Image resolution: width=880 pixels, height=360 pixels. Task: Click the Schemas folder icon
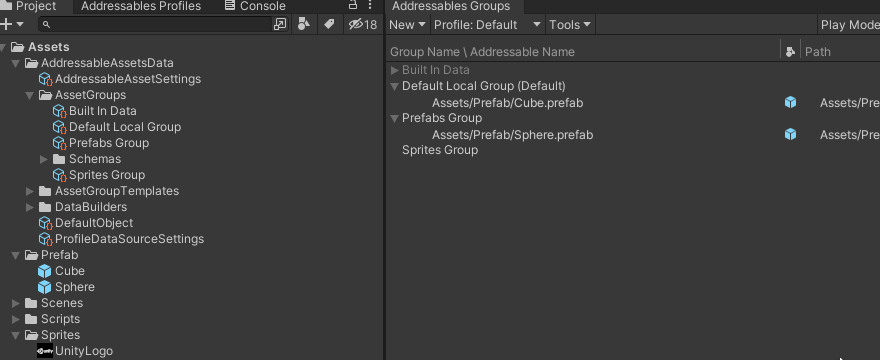(59, 159)
